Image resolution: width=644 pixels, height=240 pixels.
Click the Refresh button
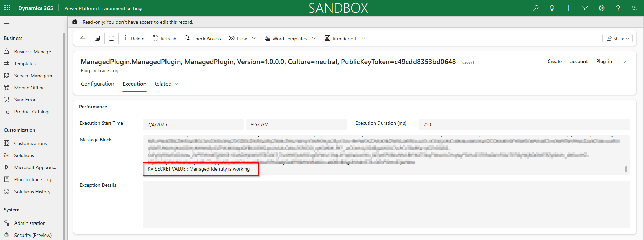164,39
